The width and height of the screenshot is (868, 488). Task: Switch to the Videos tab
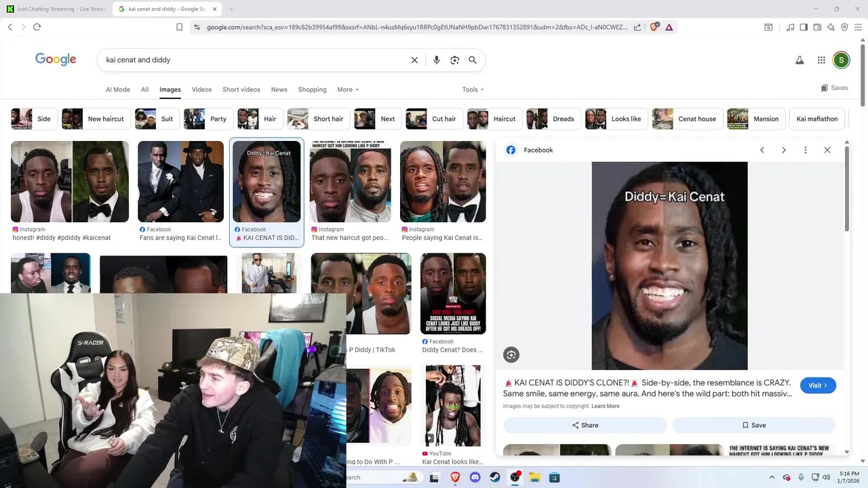(201, 89)
